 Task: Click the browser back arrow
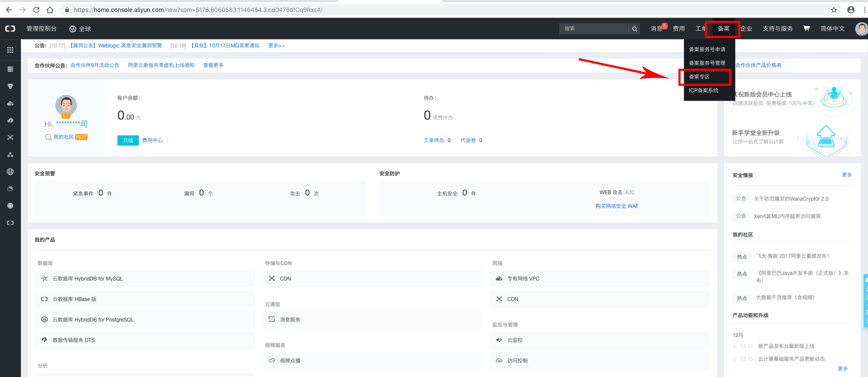(9, 10)
